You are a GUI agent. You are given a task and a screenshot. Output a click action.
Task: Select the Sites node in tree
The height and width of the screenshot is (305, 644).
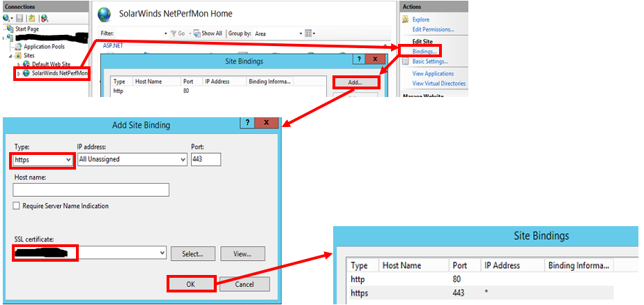(x=29, y=55)
